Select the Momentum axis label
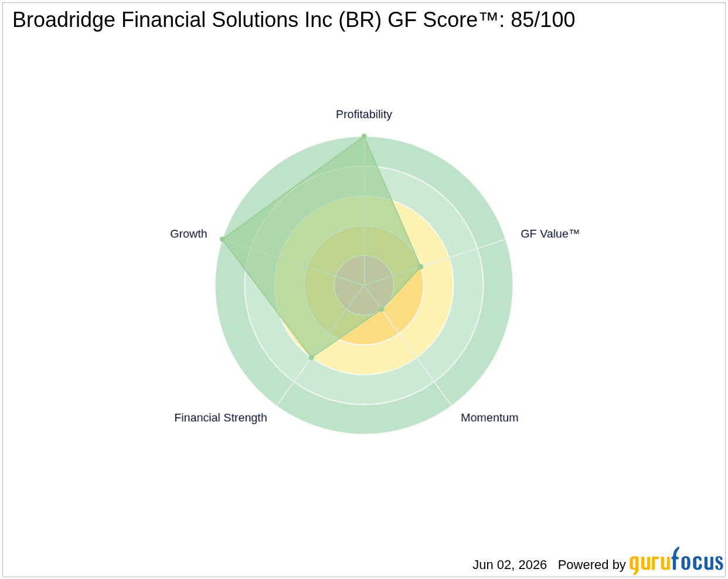 coord(489,418)
